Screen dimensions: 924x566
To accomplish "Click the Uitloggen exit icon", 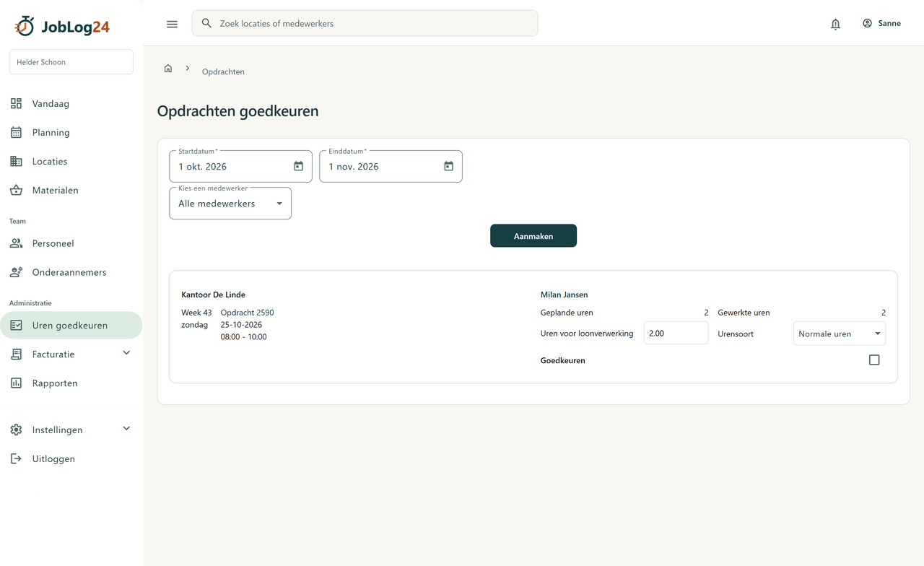I will pos(16,458).
